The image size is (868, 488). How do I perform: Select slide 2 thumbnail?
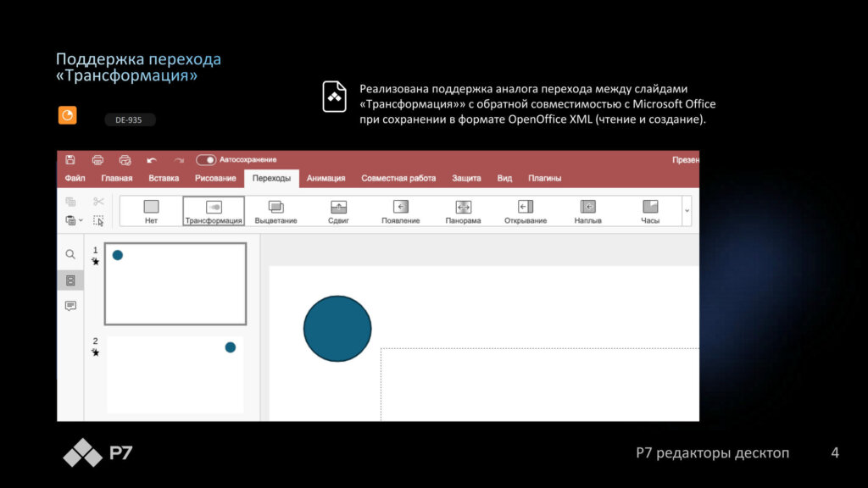(175, 374)
